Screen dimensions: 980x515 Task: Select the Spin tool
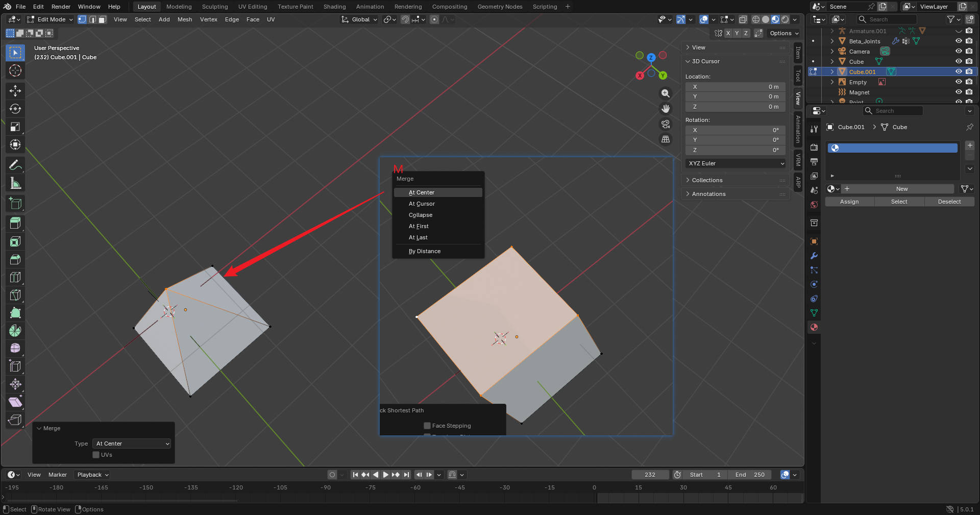pyautogui.click(x=15, y=331)
